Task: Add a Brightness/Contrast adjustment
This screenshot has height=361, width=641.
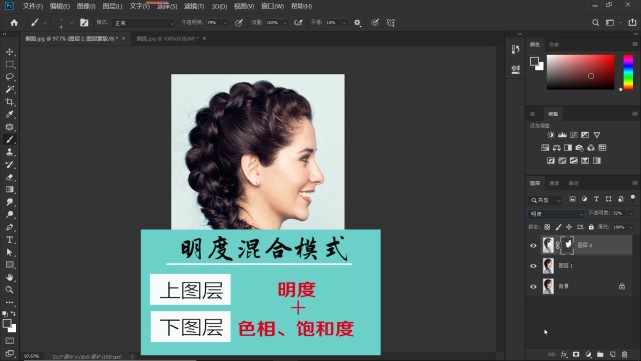Action: pos(551,135)
